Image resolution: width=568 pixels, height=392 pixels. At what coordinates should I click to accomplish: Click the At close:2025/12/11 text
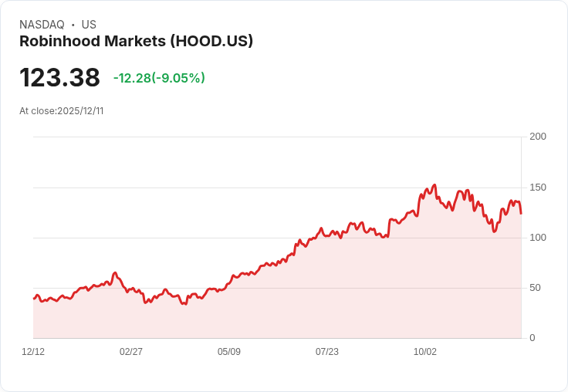[x=62, y=111]
